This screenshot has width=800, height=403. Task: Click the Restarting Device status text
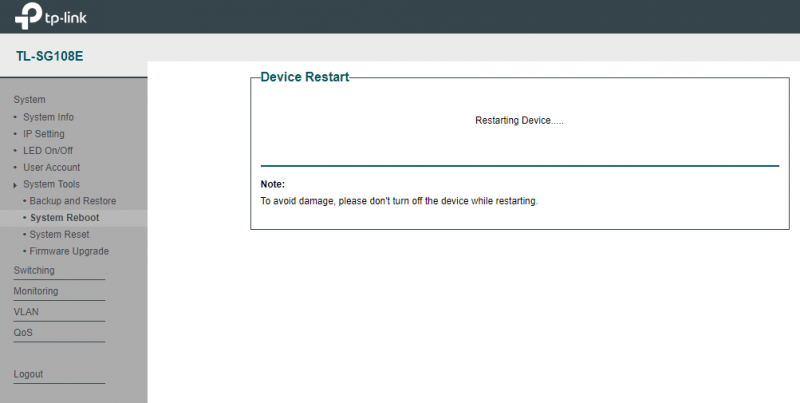click(x=519, y=120)
